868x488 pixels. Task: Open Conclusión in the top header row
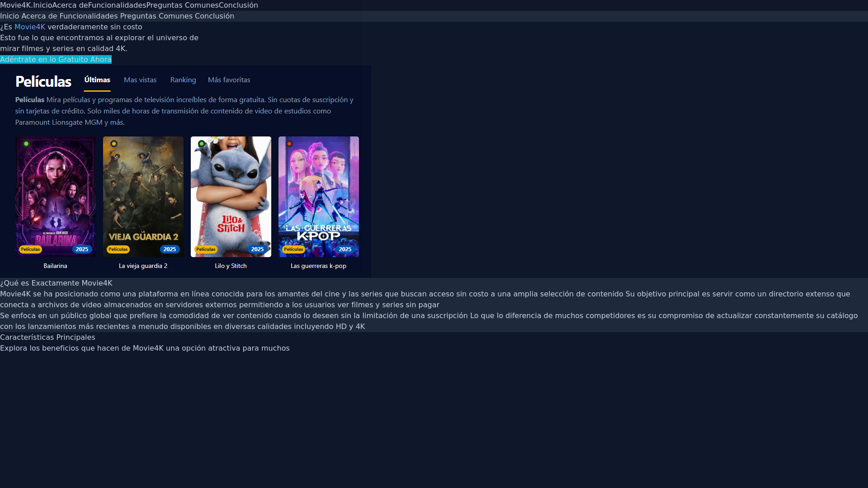(x=238, y=5)
